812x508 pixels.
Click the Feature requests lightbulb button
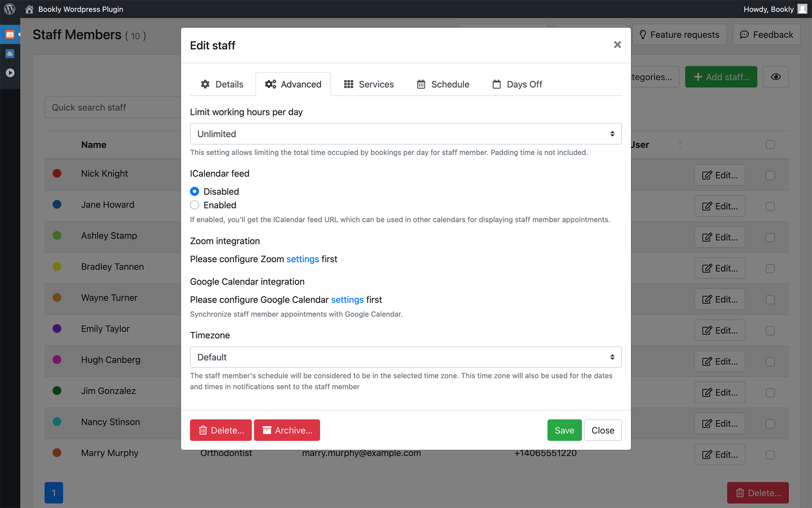pyautogui.click(x=680, y=35)
